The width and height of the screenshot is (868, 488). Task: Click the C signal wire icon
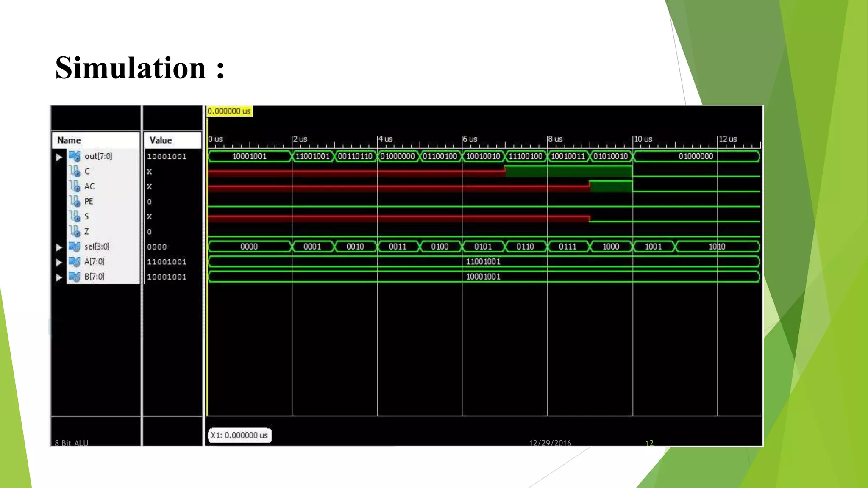[x=75, y=171]
